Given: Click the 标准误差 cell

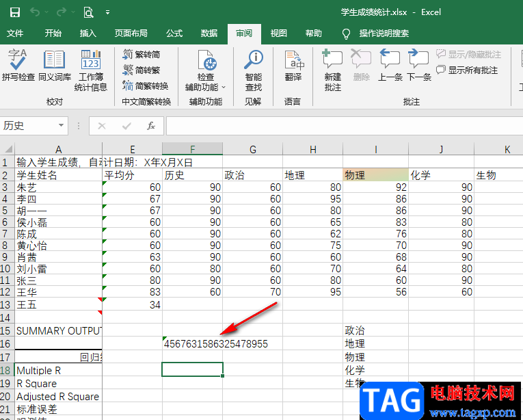Looking at the screenshot, I should click(x=58, y=409).
